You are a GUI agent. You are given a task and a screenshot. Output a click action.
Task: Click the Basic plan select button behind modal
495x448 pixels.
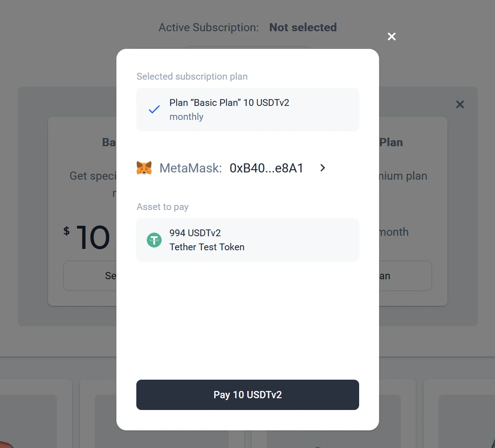tap(91, 276)
